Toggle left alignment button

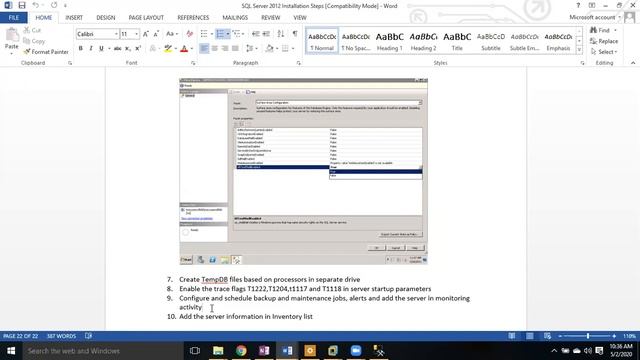click(x=204, y=49)
